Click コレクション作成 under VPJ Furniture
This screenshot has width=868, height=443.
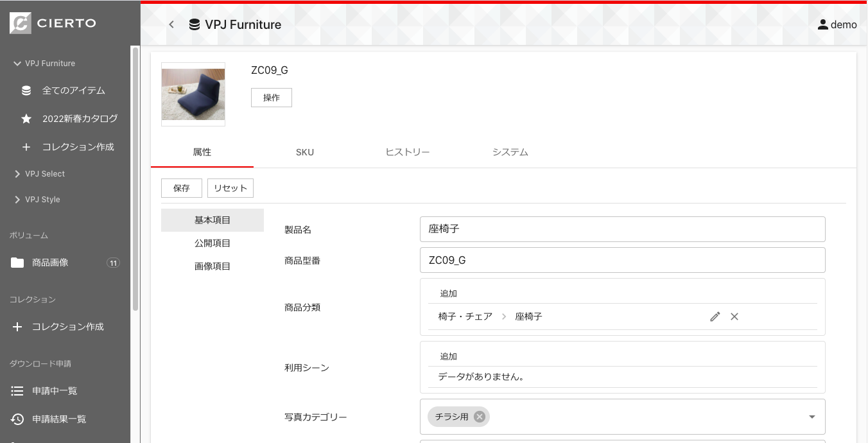tap(78, 147)
